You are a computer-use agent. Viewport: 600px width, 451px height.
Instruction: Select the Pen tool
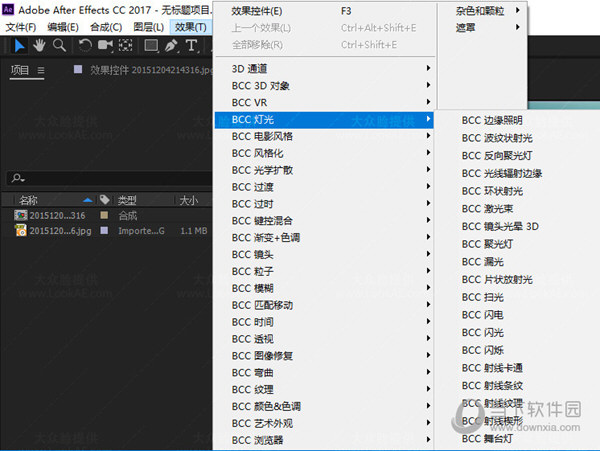pos(171,46)
